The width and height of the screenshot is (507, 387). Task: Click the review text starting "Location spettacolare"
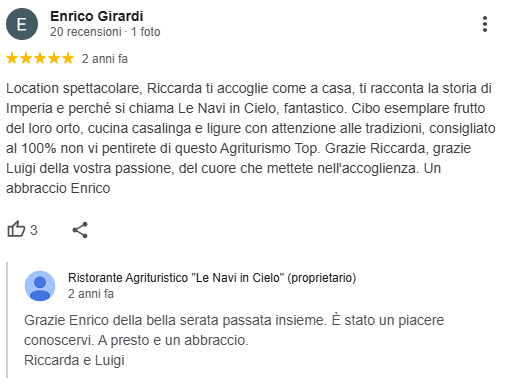coord(251,138)
